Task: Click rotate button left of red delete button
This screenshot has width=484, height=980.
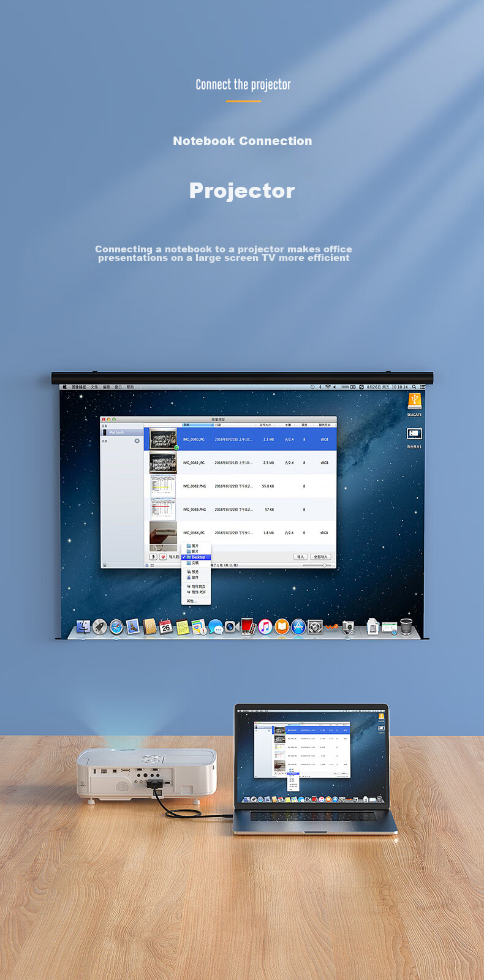Action: [x=153, y=557]
